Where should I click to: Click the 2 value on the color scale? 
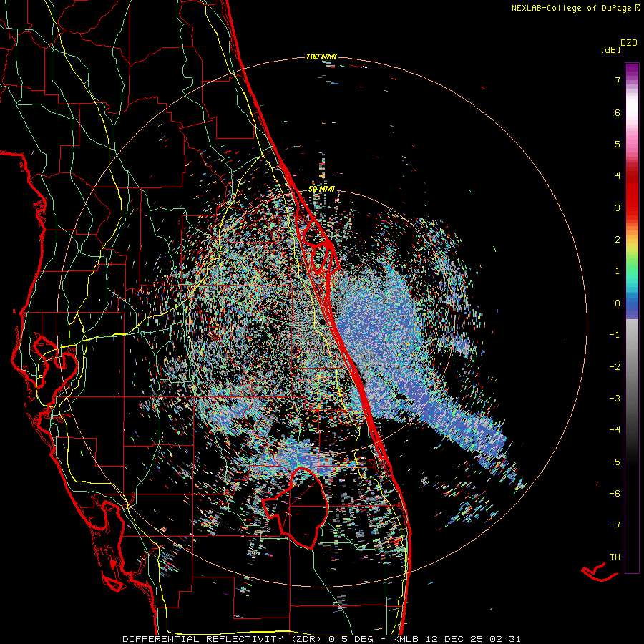(618, 240)
